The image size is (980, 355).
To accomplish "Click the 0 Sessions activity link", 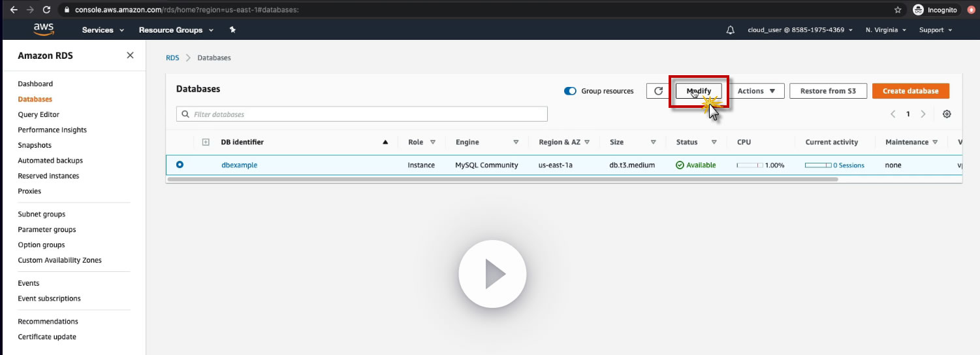I will point(849,165).
